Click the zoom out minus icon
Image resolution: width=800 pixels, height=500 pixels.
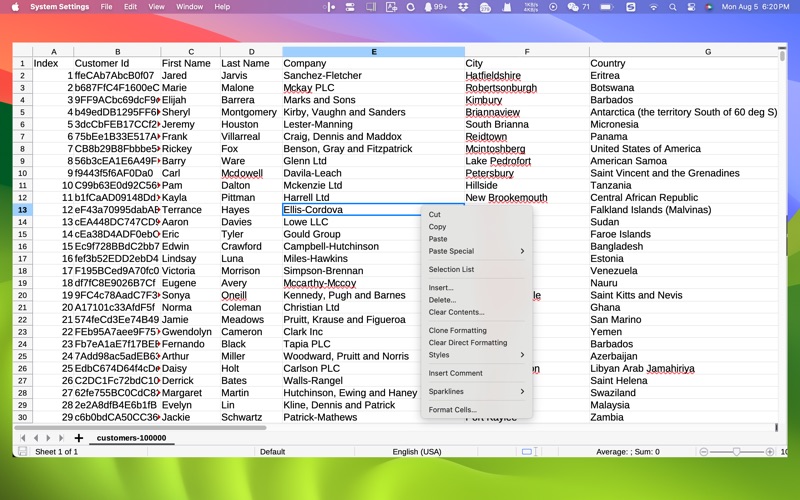click(x=704, y=452)
